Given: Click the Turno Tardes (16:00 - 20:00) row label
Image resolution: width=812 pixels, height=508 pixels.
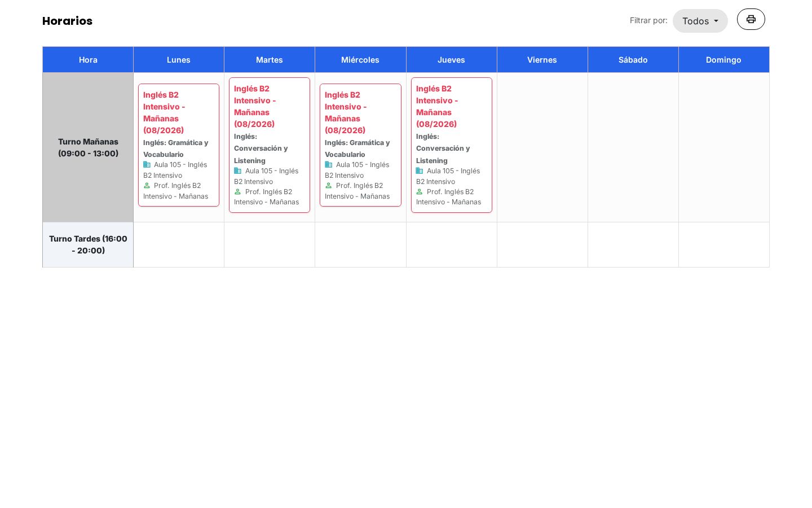Looking at the screenshot, I should (x=88, y=244).
